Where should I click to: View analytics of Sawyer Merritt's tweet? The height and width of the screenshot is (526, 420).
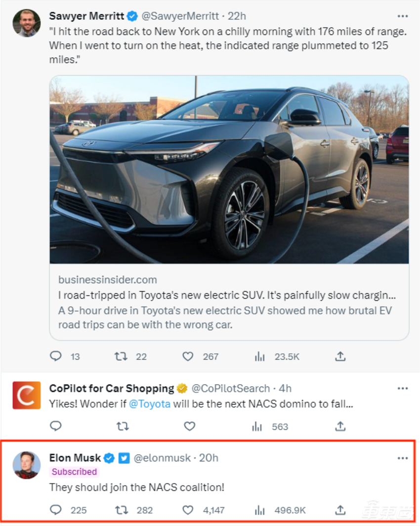tap(259, 356)
